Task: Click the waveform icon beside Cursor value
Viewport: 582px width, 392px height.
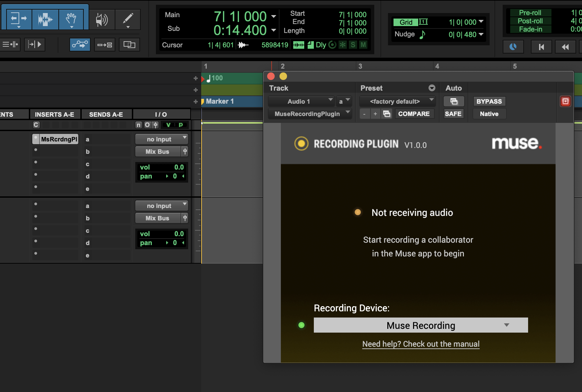Action: coord(243,45)
